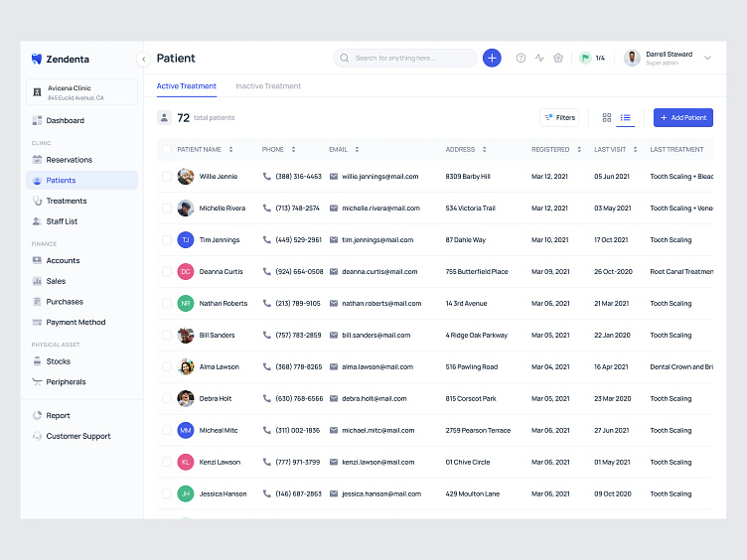Check the box for Bill Sanders

167,336
